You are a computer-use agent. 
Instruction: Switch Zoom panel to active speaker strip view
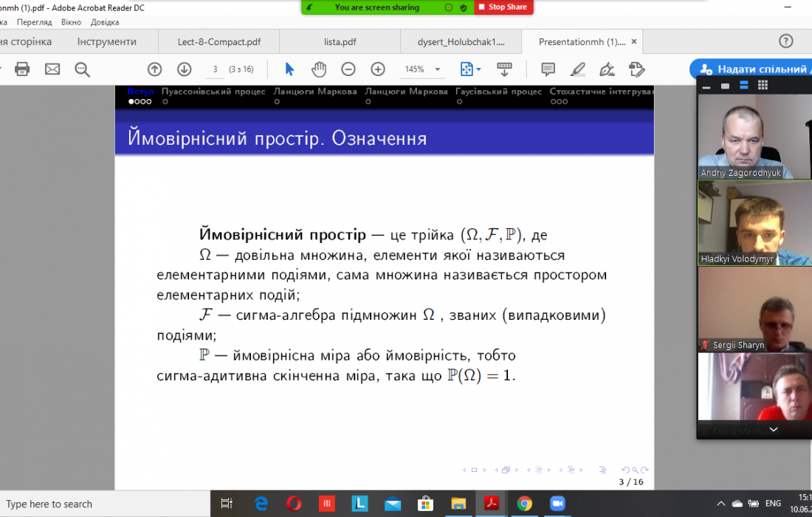[744, 86]
